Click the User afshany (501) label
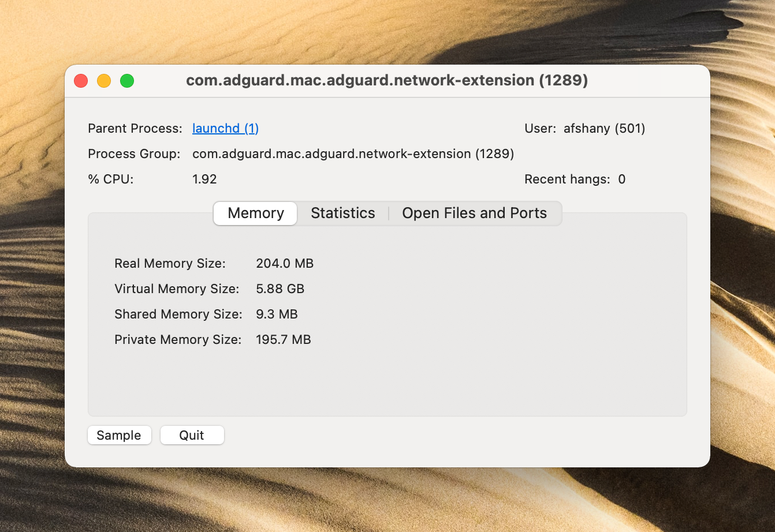The image size is (775, 532). [584, 128]
